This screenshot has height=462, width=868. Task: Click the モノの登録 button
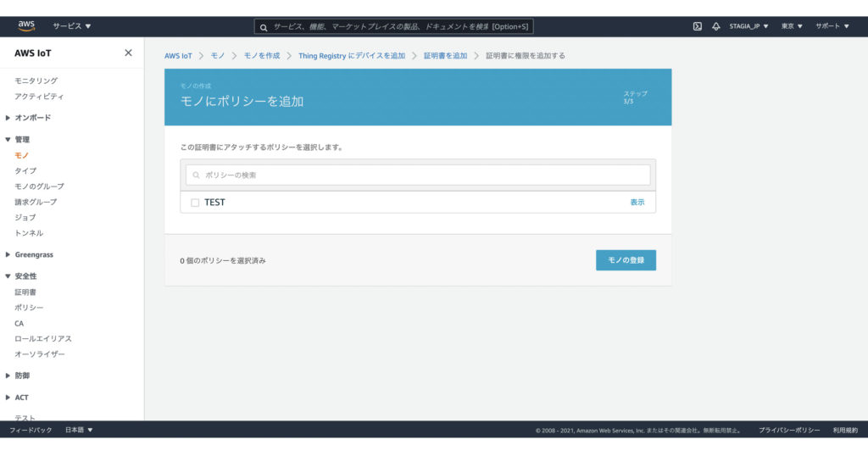tap(626, 260)
